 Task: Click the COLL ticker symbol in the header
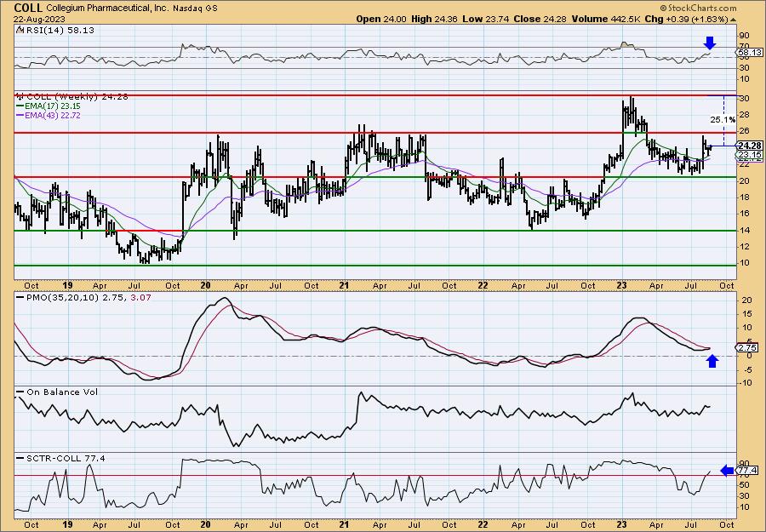click(x=28, y=8)
